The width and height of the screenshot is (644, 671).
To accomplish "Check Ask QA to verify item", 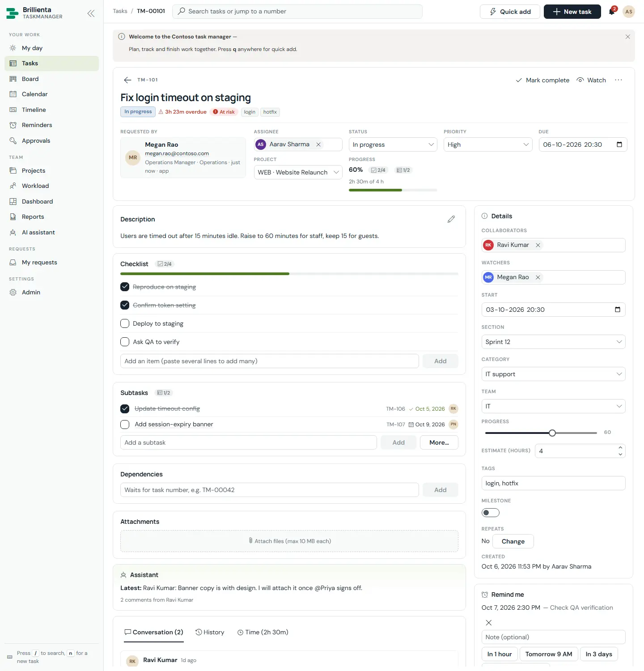I will coord(125,342).
